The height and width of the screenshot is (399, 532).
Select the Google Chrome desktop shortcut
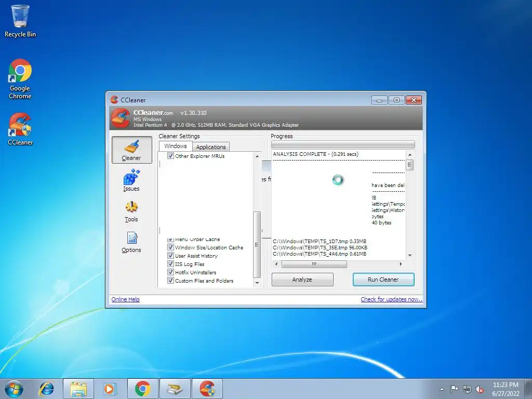[20, 79]
